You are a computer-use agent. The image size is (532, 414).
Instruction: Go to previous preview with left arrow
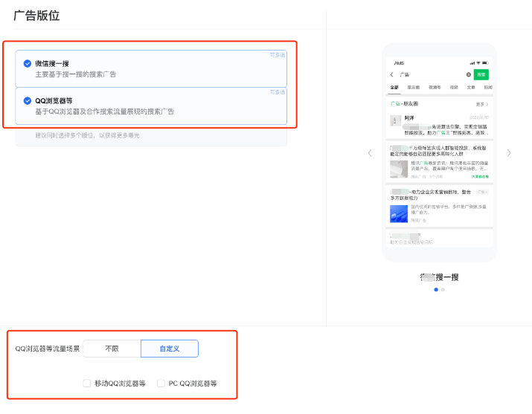tap(370, 153)
